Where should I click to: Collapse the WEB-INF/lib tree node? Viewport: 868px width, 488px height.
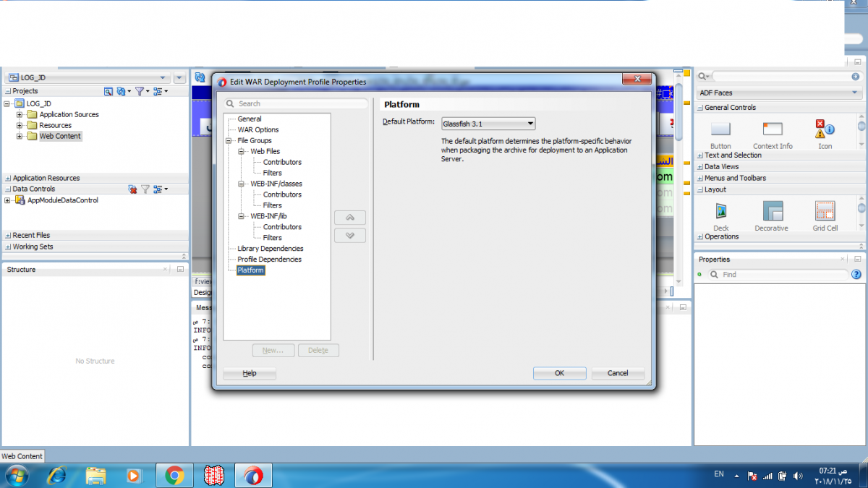(x=243, y=216)
